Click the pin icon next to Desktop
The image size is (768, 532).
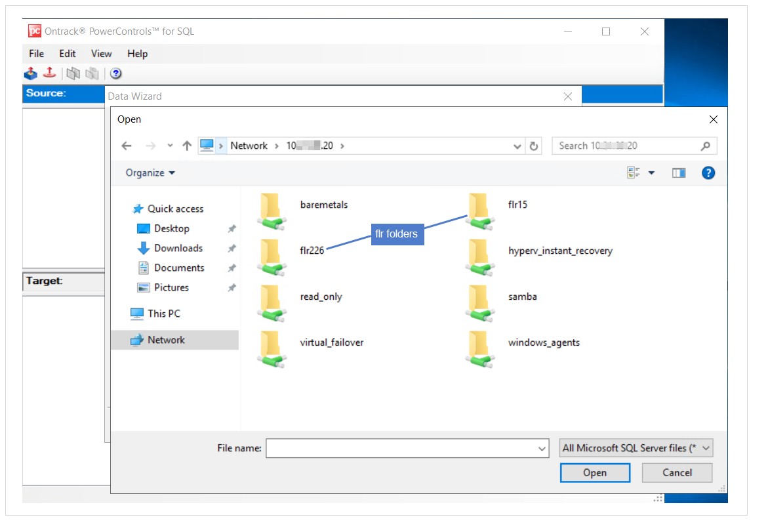click(x=232, y=229)
